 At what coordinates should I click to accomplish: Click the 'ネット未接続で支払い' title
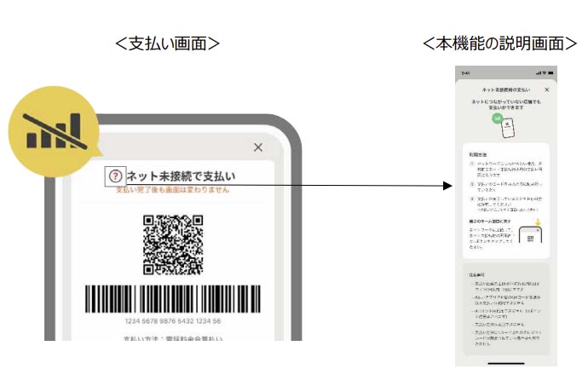point(182,176)
